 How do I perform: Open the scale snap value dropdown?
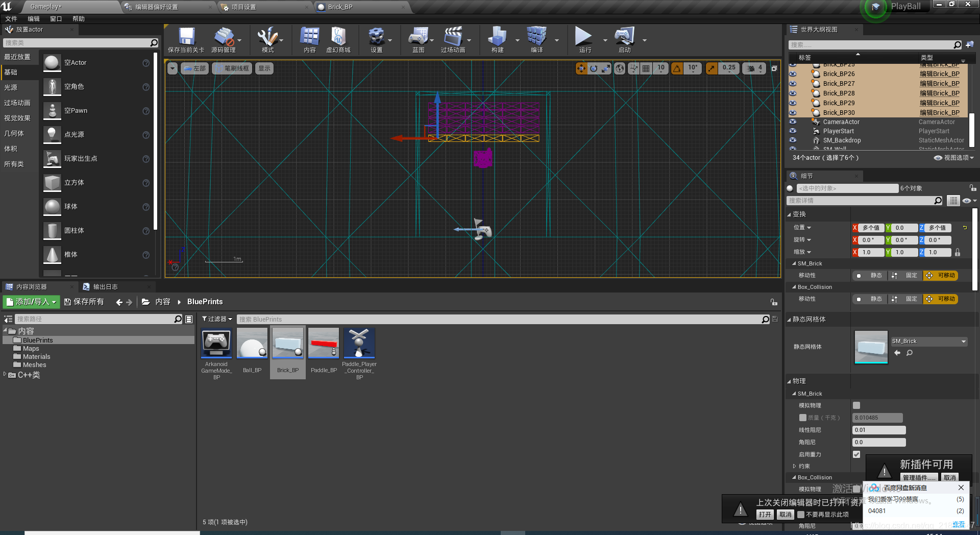tap(729, 68)
